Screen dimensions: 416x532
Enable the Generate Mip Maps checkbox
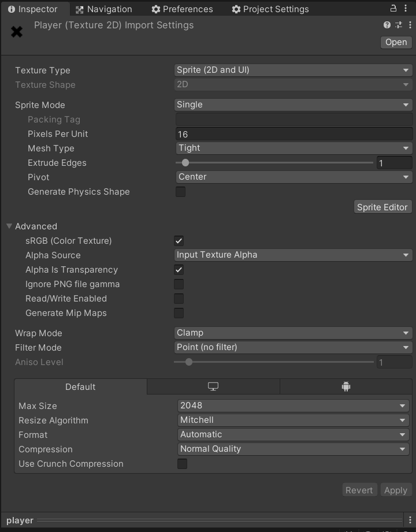[x=179, y=313]
